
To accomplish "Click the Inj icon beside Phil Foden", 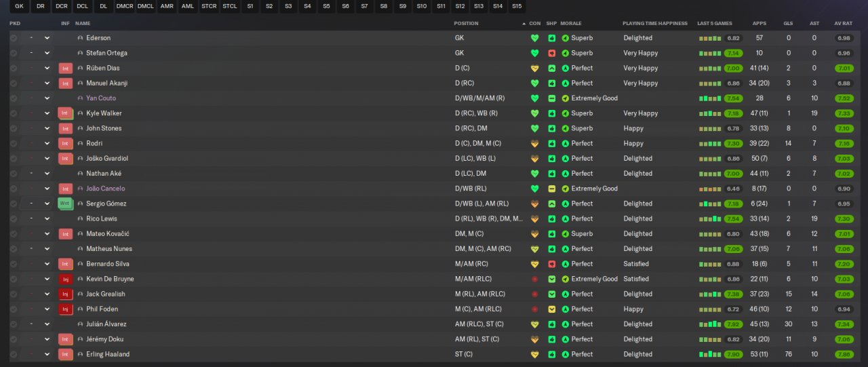I will (65, 309).
